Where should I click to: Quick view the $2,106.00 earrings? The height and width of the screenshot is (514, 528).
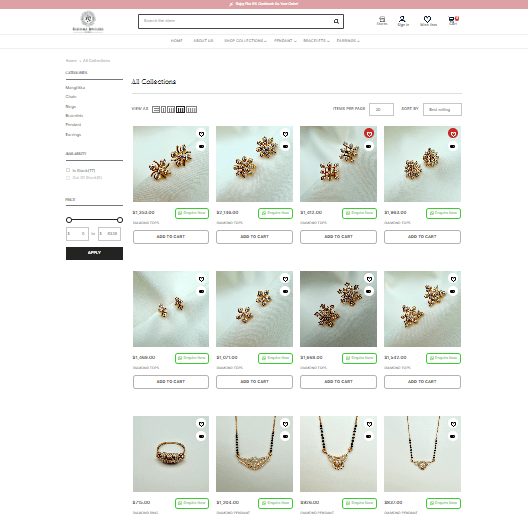click(x=285, y=147)
